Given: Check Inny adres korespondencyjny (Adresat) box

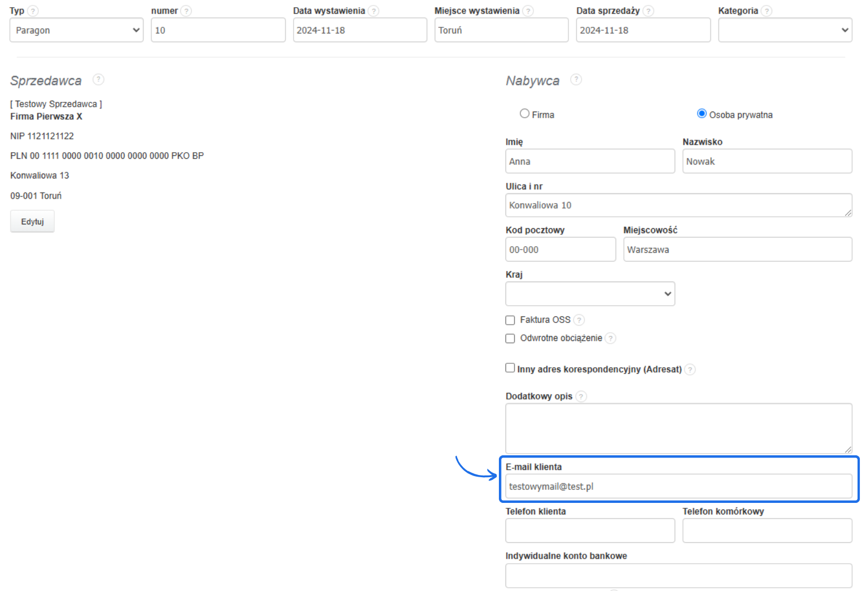Looking at the screenshot, I should 510,368.
